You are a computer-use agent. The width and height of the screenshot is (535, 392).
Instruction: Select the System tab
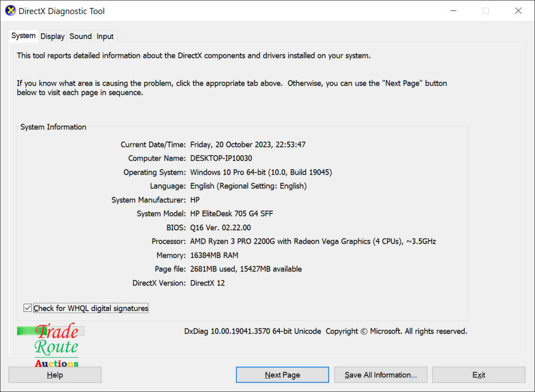click(x=24, y=36)
